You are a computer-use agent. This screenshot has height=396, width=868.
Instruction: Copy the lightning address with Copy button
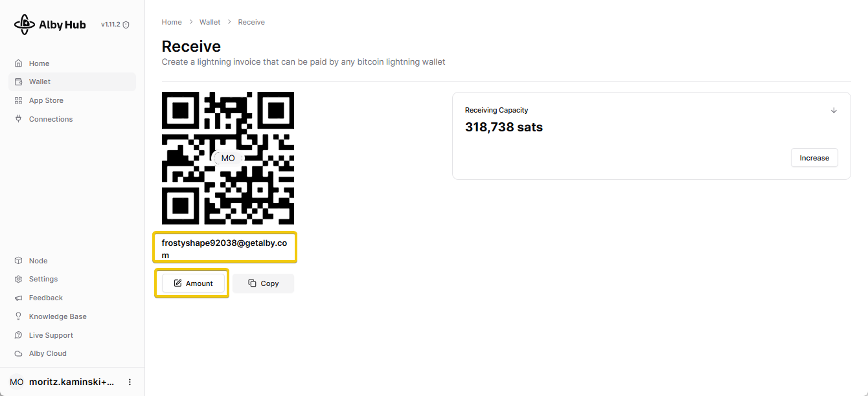(264, 283)
